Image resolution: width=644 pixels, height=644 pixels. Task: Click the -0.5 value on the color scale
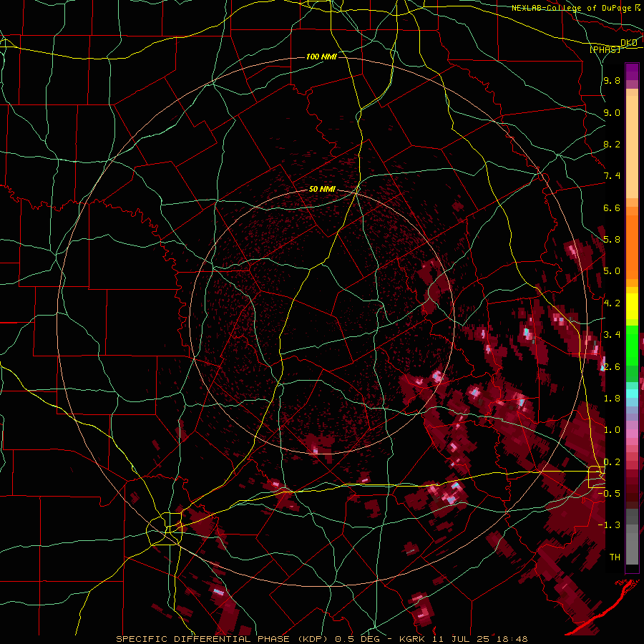pos(609,494)
